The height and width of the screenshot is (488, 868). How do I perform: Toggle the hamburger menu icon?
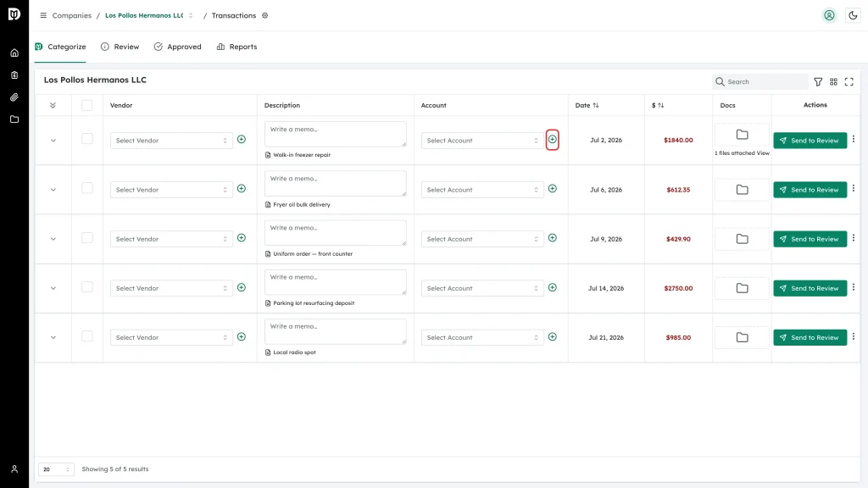point(43,15)
